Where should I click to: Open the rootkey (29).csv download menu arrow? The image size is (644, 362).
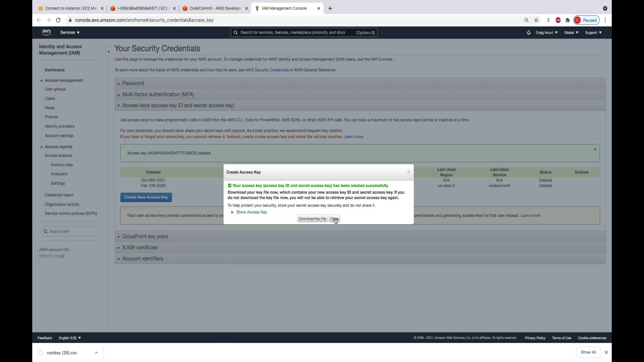click(x=96, y=353)
